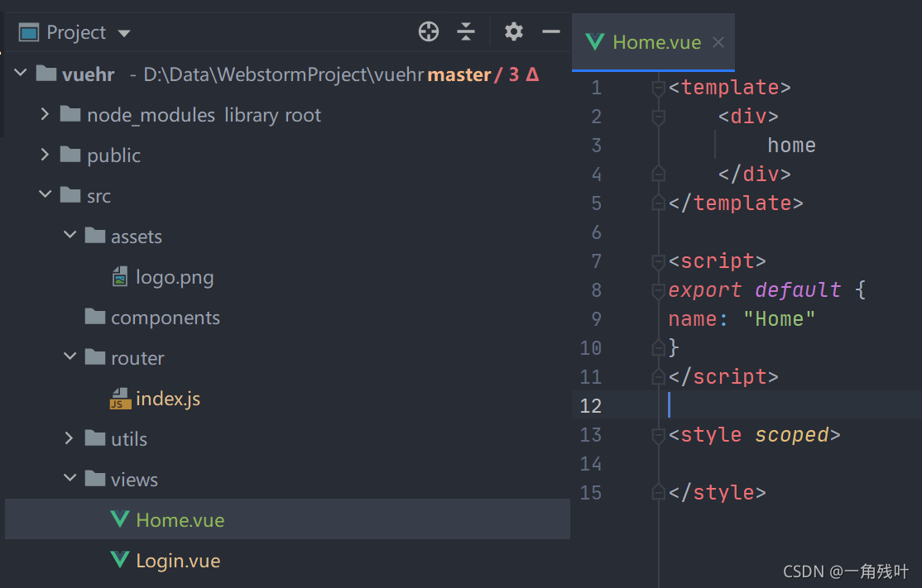The width and height of the screenshot is (922, 588).
Task: Hide the Project panel with minus icon
Action: coord(551,31)
